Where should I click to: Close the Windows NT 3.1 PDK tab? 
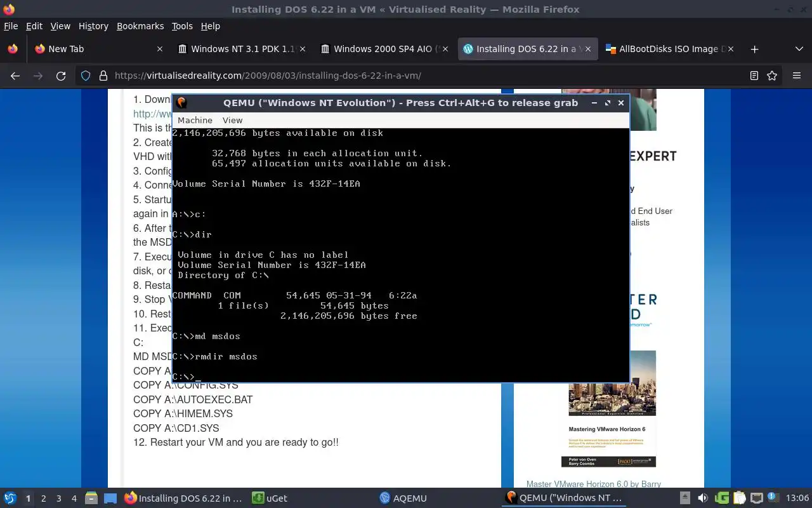[x=303, y=49]
